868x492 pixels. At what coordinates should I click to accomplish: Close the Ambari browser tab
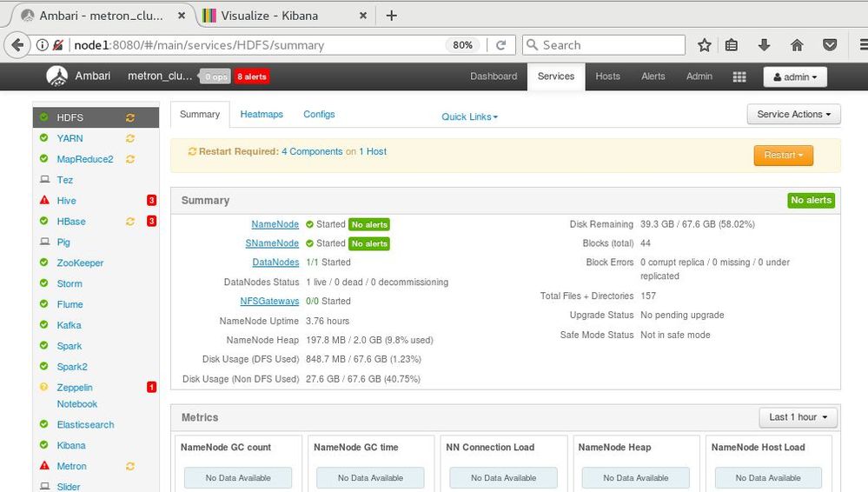(x=181, y=16)
